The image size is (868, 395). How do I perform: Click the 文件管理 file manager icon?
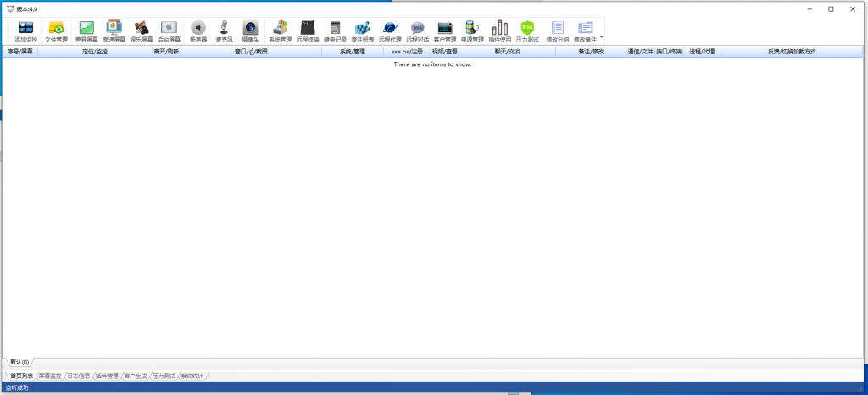[56, 31]
